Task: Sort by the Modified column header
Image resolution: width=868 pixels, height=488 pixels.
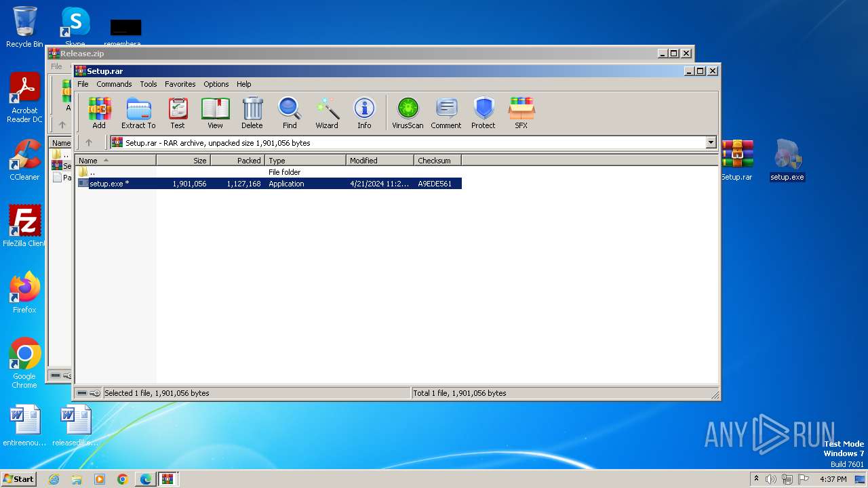Action: pos(380,161)
